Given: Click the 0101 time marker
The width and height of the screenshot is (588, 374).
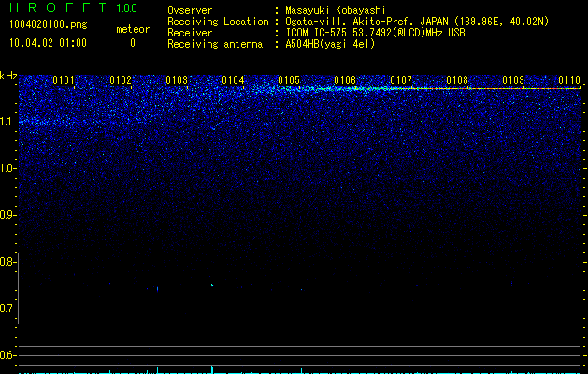Looking at the screenshot, I should tap(64, 80).
